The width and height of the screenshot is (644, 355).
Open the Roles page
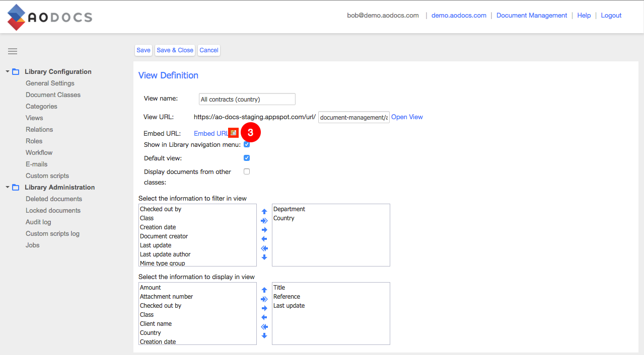point(34,141)
